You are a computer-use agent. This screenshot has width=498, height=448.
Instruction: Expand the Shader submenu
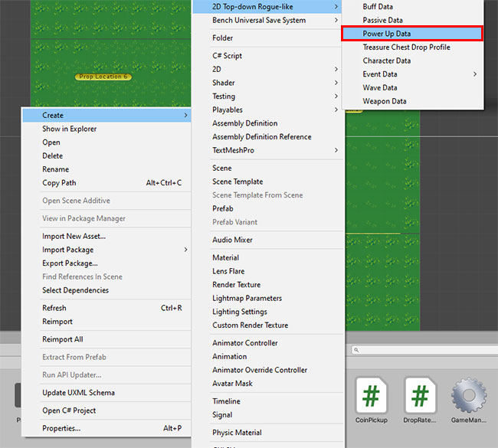pyautogui.click(x=267, y=83)
